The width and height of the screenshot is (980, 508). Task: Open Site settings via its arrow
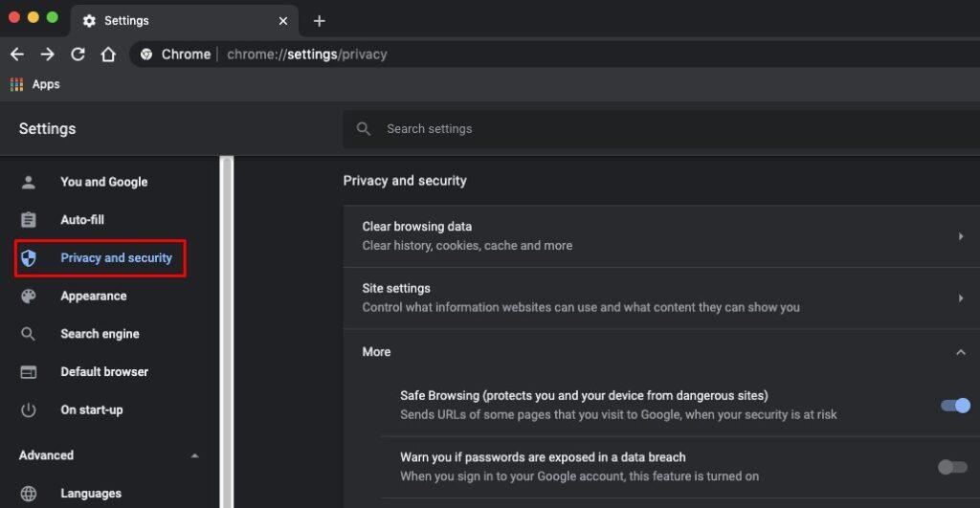(x=961, y=298)
